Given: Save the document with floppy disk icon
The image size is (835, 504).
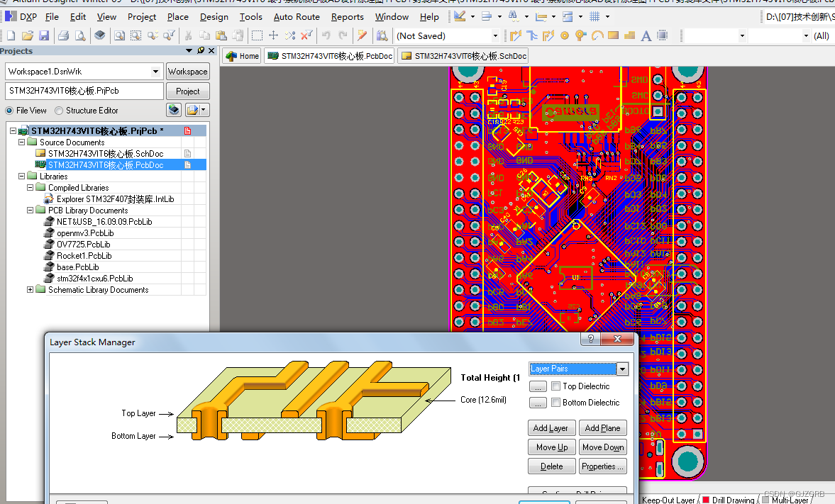Looking at the screenshot, I should tap(44, 35).
